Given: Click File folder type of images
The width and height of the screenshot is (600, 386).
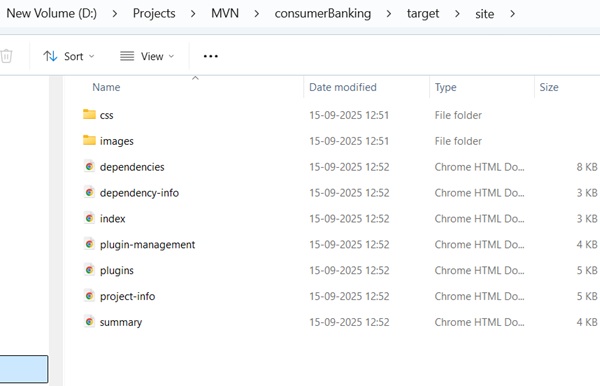Looking at the screenshot, I should pos(458,141).
